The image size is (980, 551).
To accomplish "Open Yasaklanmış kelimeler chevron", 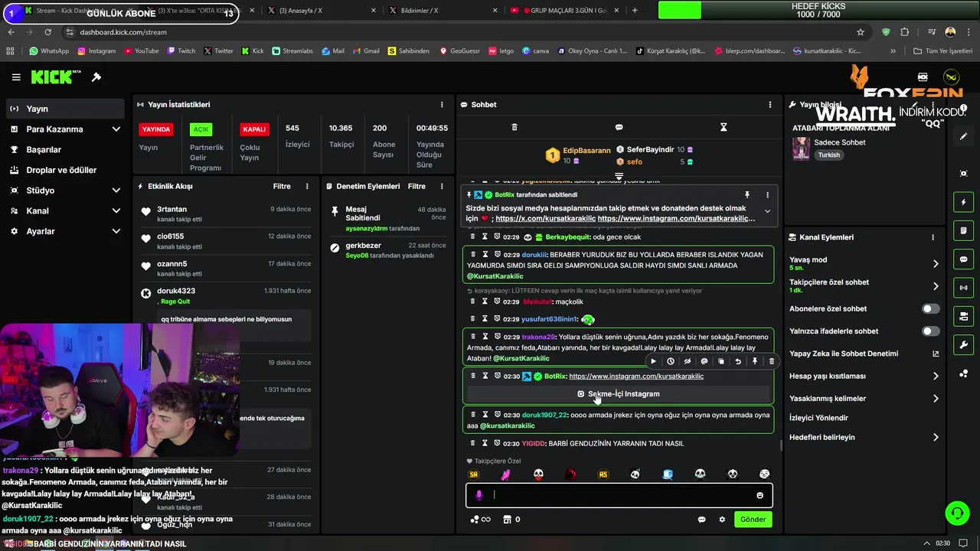I will [936, 399].
